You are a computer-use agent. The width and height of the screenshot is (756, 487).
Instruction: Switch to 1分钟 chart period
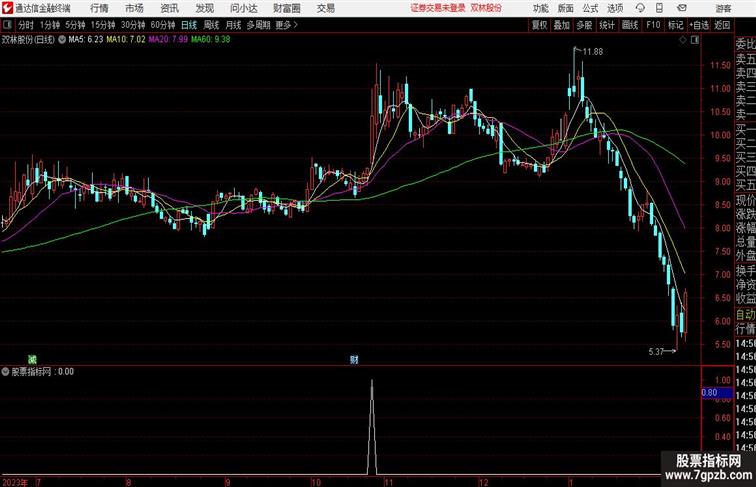point(50,25)
